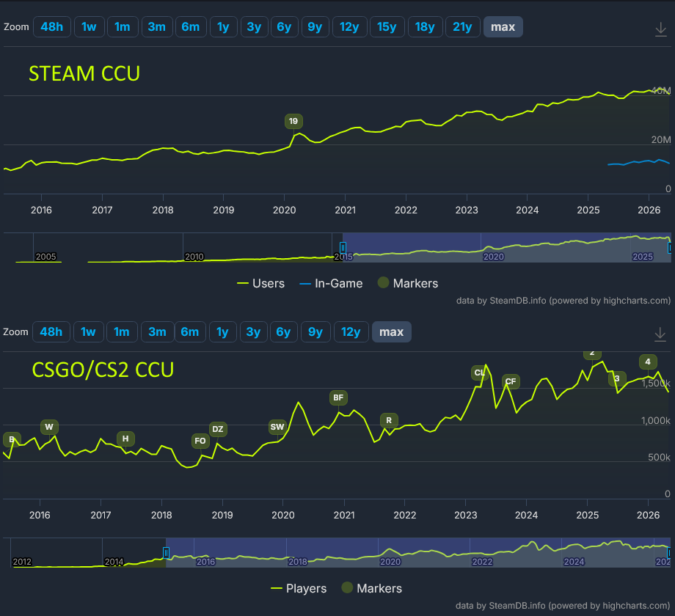The height and width of the screenshot is (616, 675).
Task: Toggle the In-Game series in legend
Action: (331, 284)
